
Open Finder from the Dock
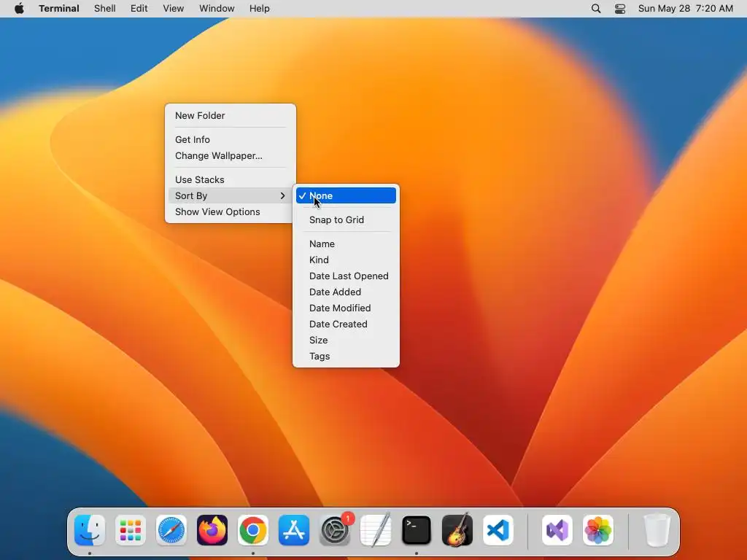90,530
